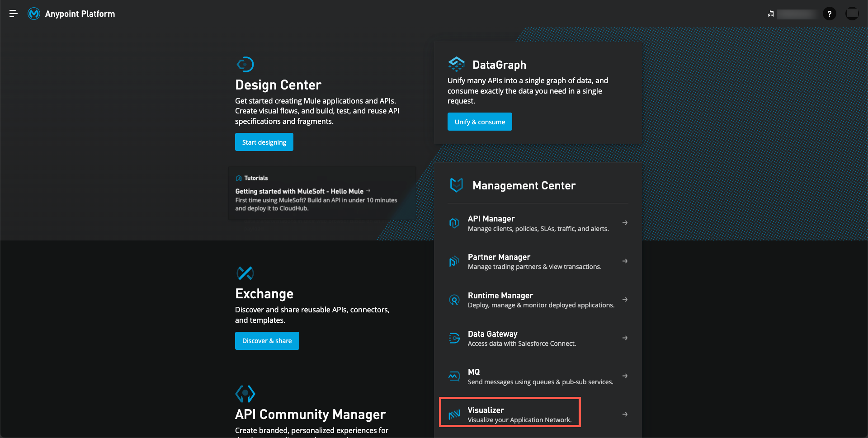This screenshot has width=868, height=438.
Task: Click 'Access data with Salesforce Connect' text
Action: [522, 344]
